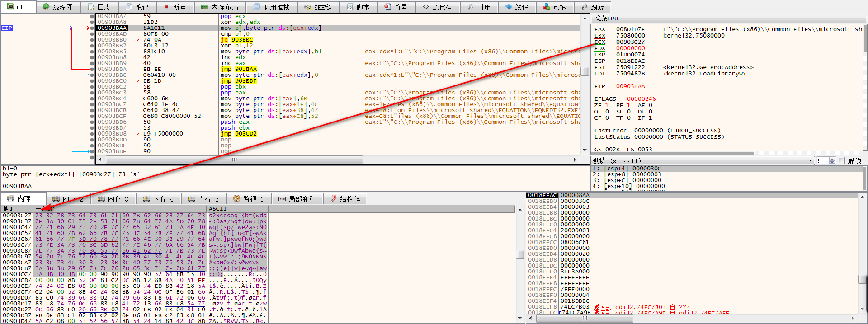Enable the 解锁 checkbox

pyautogui.click(x=841, y=160)
